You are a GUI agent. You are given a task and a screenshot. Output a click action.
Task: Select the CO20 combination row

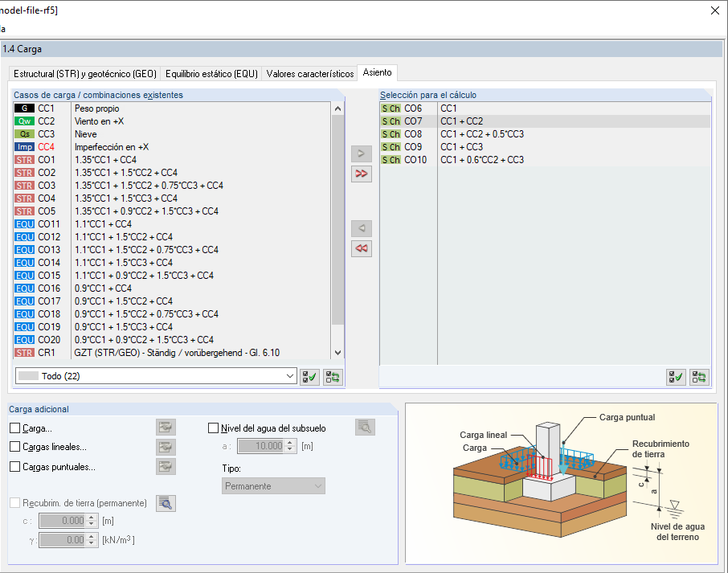pos(172,340)
